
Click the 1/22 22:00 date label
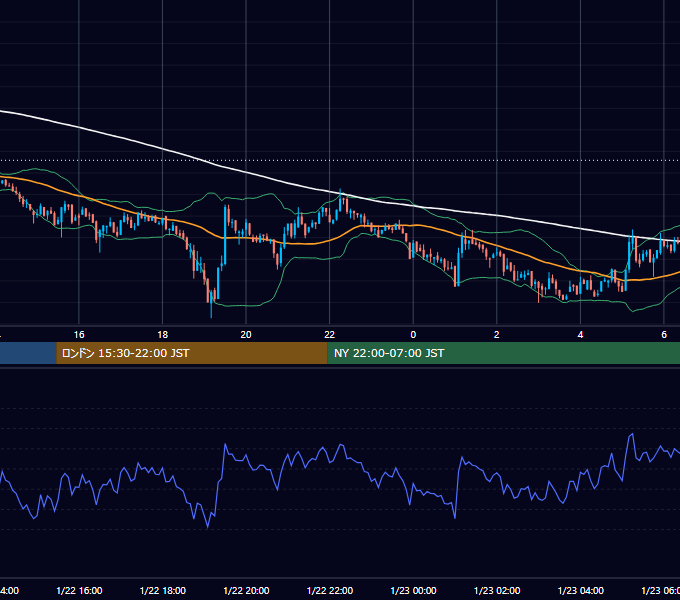tap(330, 590)
